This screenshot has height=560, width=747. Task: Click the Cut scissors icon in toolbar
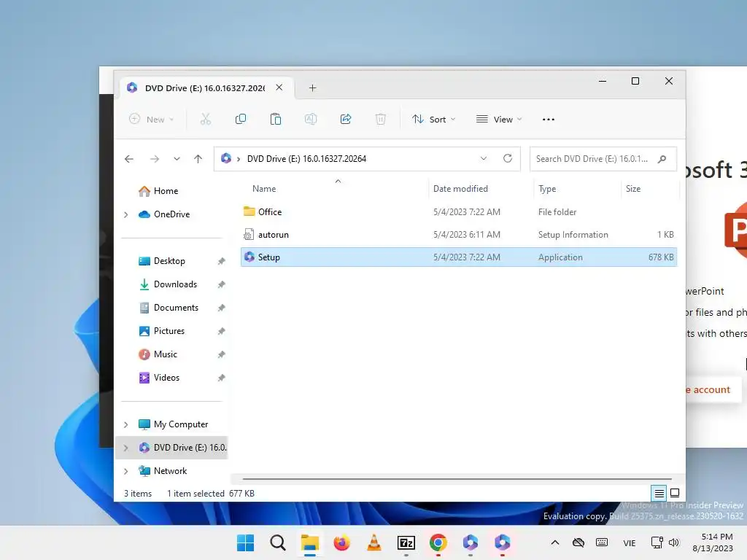[x=205, y=119]
